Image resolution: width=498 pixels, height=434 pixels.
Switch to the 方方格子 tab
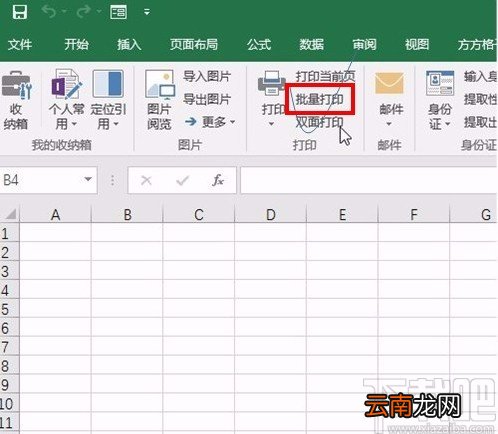pyautogui.click(x=477, y=44)
